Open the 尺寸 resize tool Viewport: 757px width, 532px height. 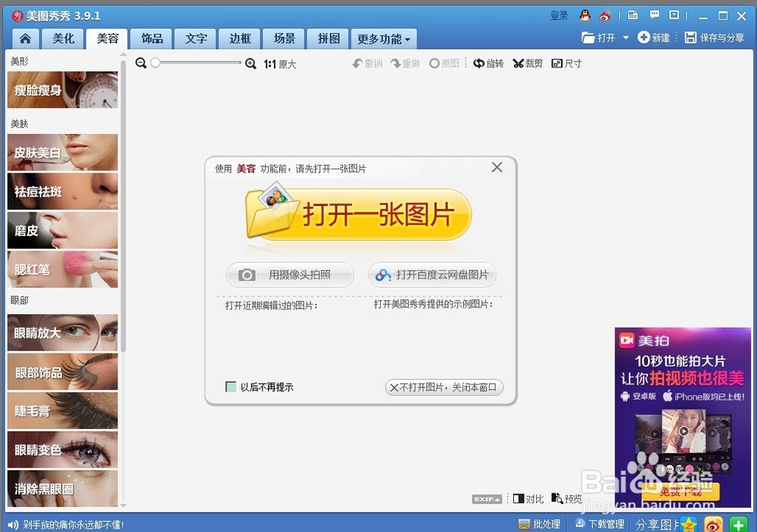pos(567,64)
